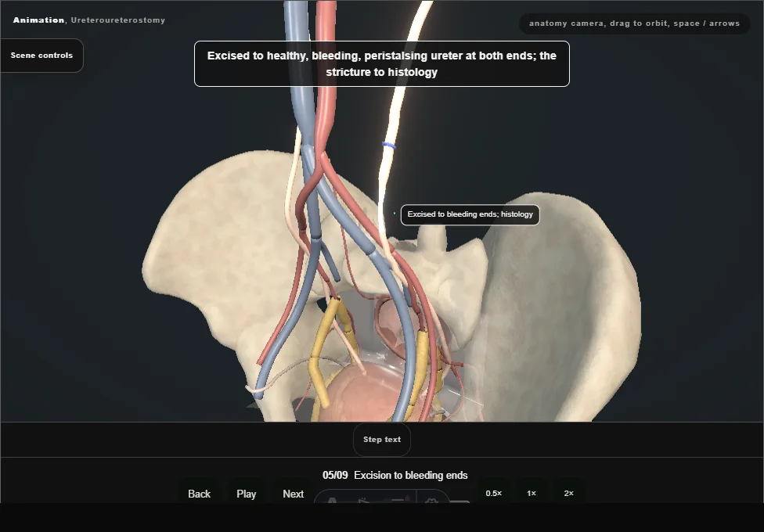Click the anatomy camera hint pill
The image size is (764, 532).
(x=634, y=23)
